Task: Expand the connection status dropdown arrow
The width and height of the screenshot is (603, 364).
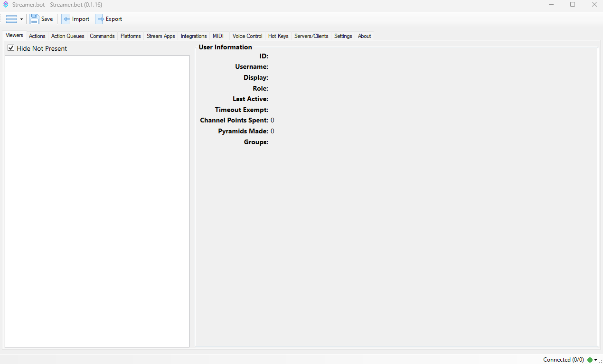Action: point(596,360)
